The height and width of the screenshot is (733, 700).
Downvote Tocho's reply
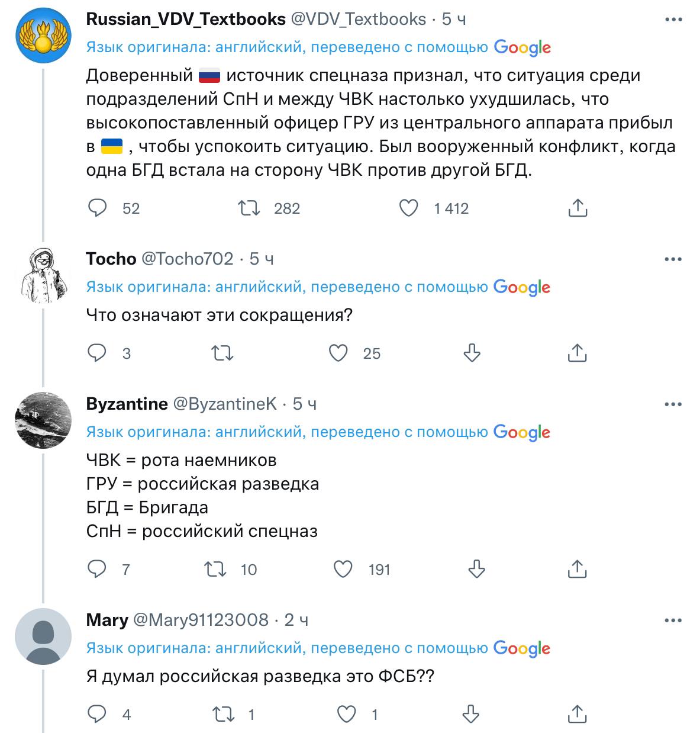(x=472, y=353)
